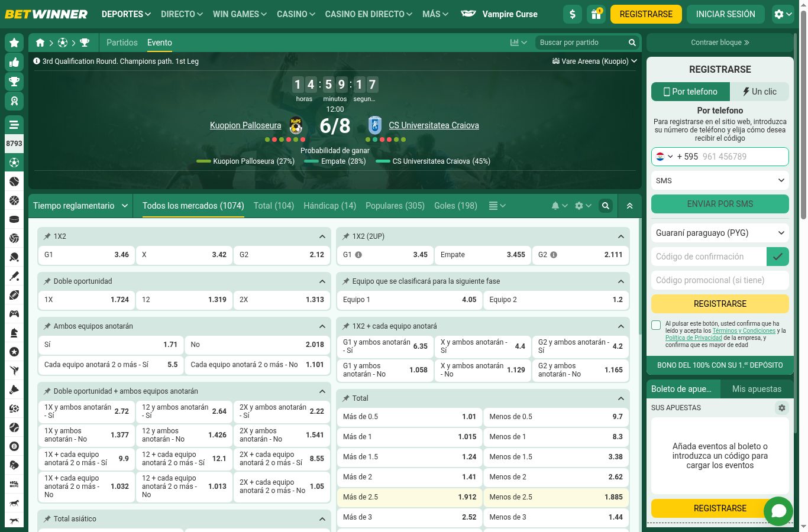This screenshot has width=808, height=532.
Task: Select the billiards 8-ball icon
Action: pyautogui.click(x=14, y=446)
